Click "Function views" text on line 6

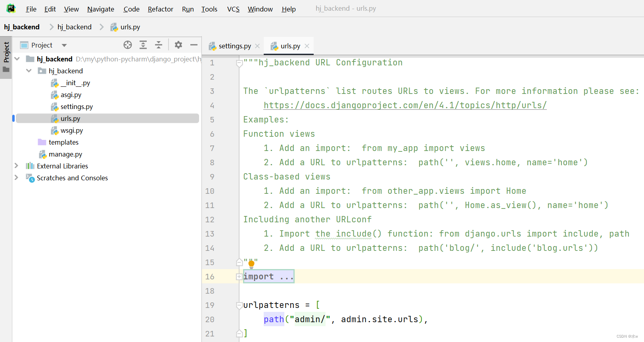pos(279,134)
